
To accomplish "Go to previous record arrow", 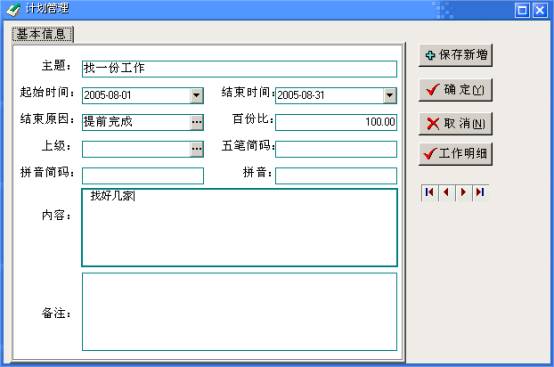I will [447, 193].
